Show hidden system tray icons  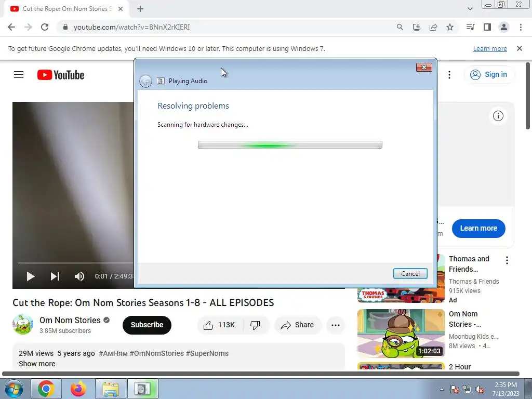pyautogui.click(x=442, y=389)
